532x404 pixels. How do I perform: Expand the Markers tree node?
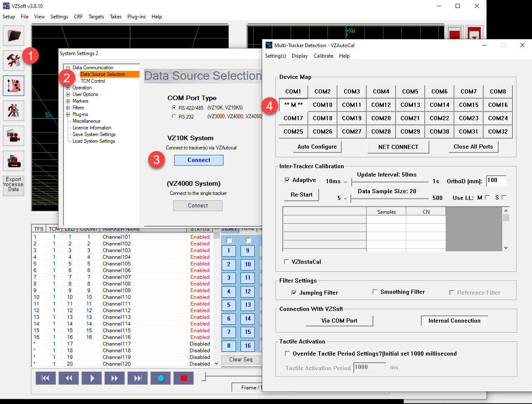pyautogui.click(x=68, y=101)
